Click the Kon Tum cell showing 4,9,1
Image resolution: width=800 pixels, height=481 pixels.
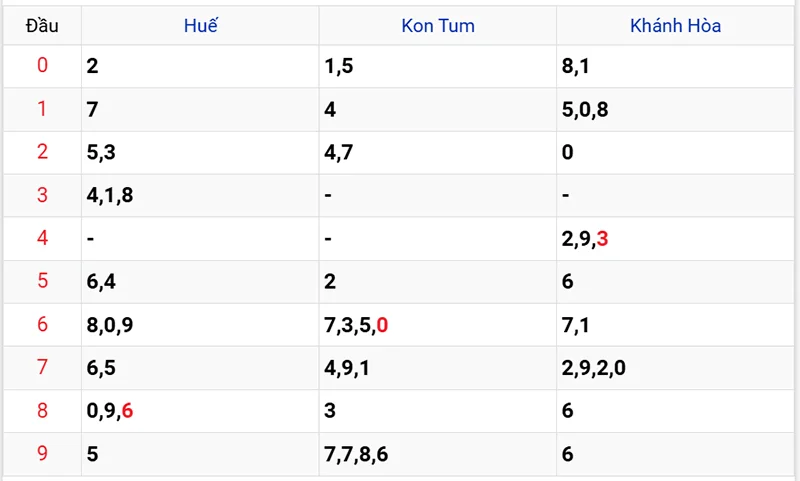coord(347,368)
